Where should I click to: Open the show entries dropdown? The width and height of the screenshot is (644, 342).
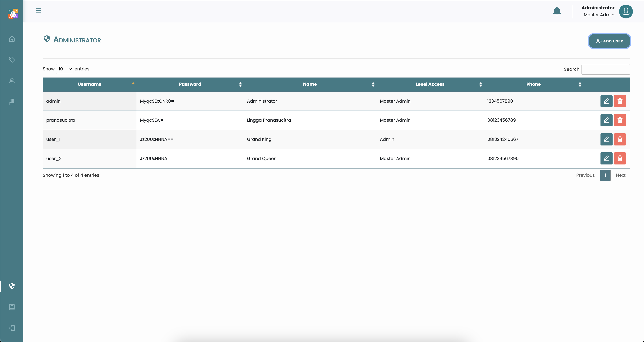pos(65,69)
